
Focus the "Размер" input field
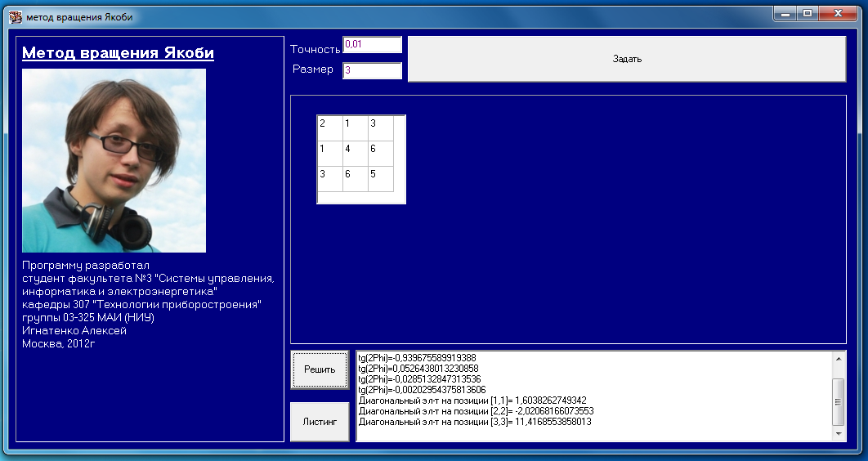pos(372,70)
